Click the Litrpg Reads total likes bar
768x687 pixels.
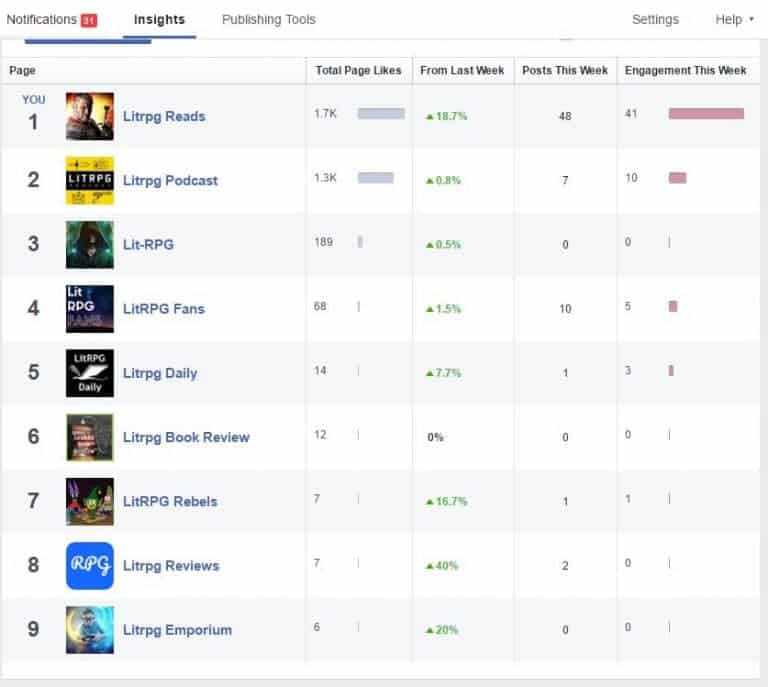click(x=381, y=114)
